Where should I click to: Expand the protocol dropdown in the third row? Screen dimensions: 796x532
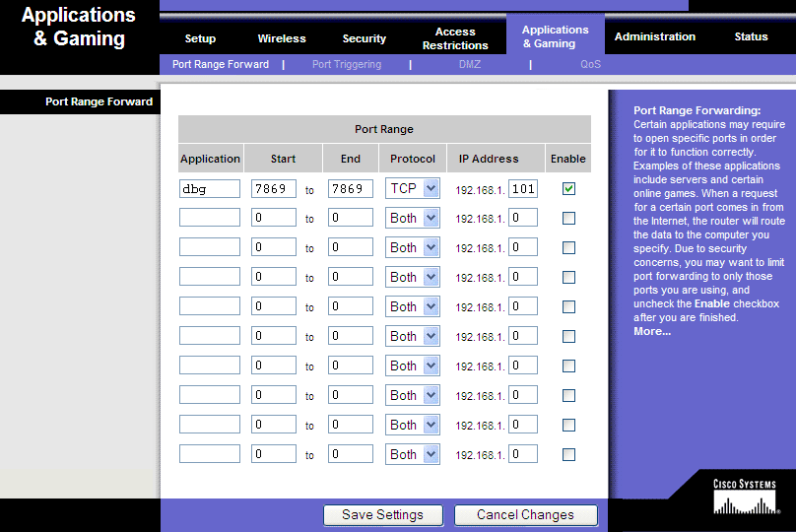(412, 247)
